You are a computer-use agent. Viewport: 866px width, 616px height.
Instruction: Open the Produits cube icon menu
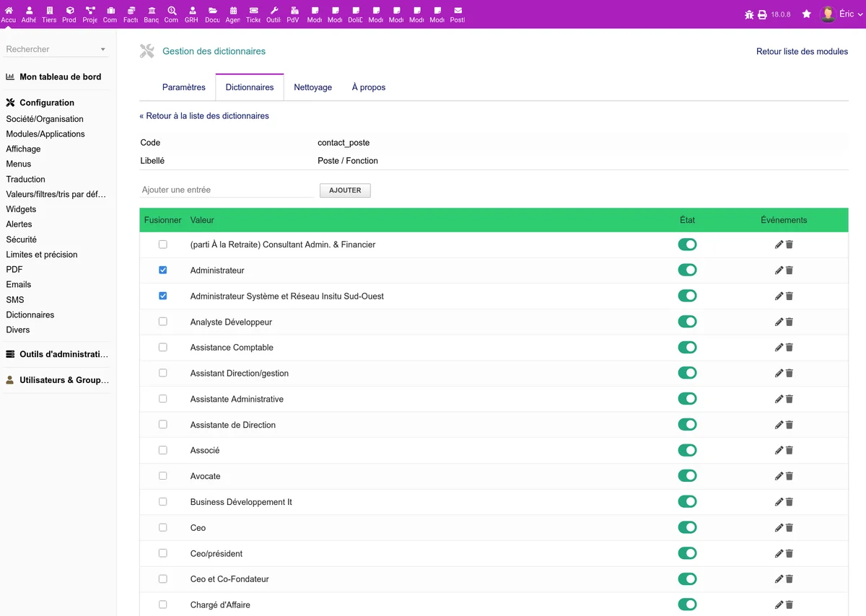pos(69,11)
